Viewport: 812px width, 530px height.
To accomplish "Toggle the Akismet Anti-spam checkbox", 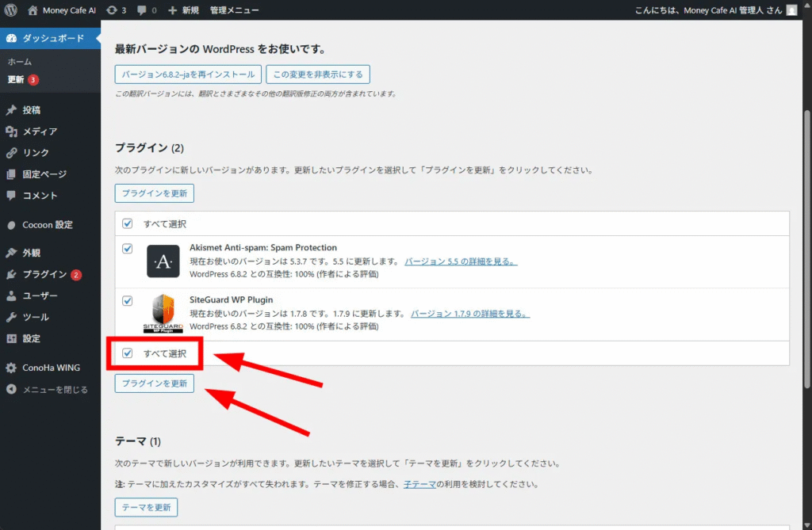I will click(128, 249).
